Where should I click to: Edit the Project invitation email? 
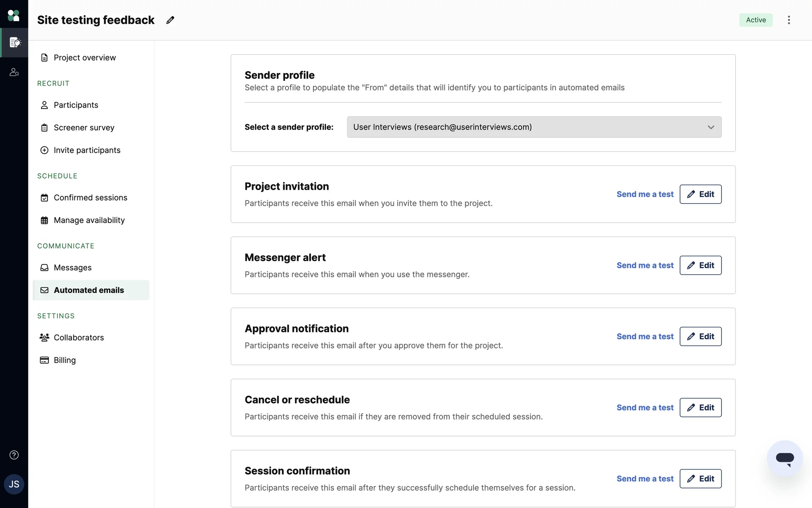pyautogui.click(x=700, y=194)
